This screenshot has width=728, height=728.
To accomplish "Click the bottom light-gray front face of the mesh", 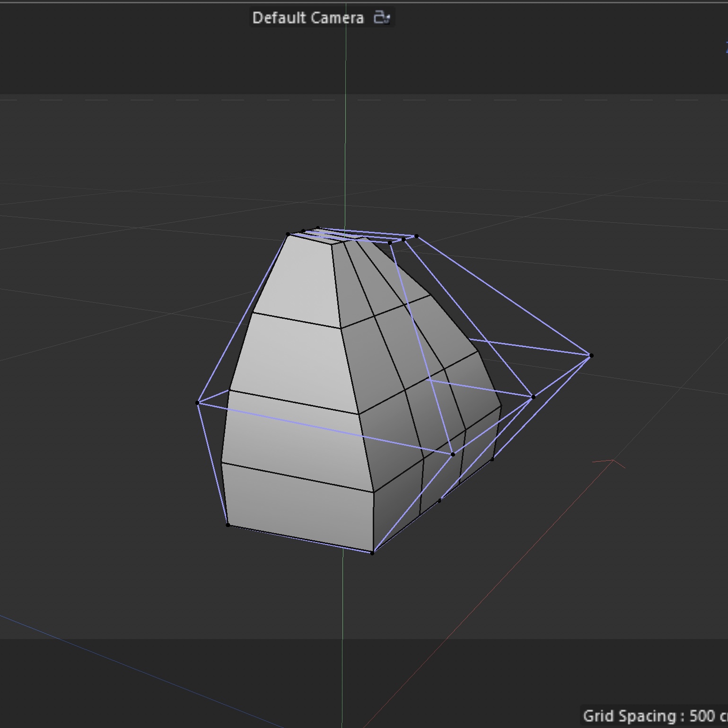I will point(298,506).
